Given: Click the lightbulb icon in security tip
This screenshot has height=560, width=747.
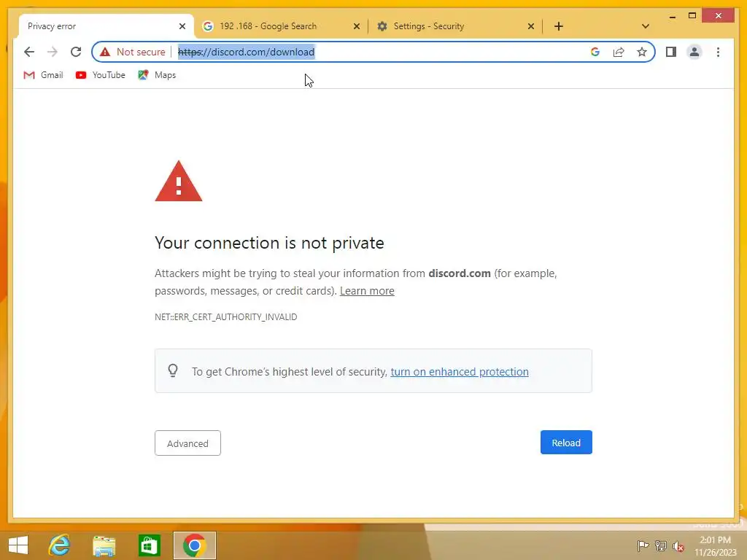Looking at the screenshot, I should (173, 370).
